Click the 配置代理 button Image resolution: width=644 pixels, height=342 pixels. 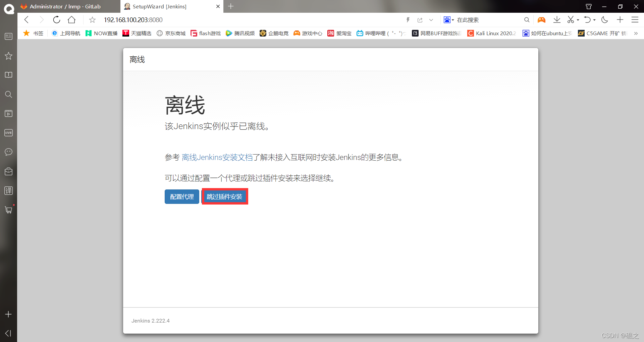(x=182, y=197)
